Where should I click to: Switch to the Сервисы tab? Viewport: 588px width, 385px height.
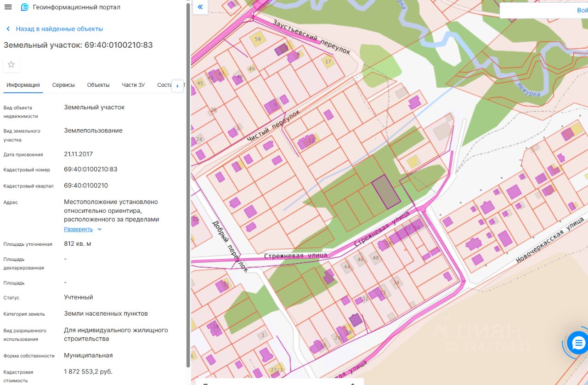click(x=63, y=85)
